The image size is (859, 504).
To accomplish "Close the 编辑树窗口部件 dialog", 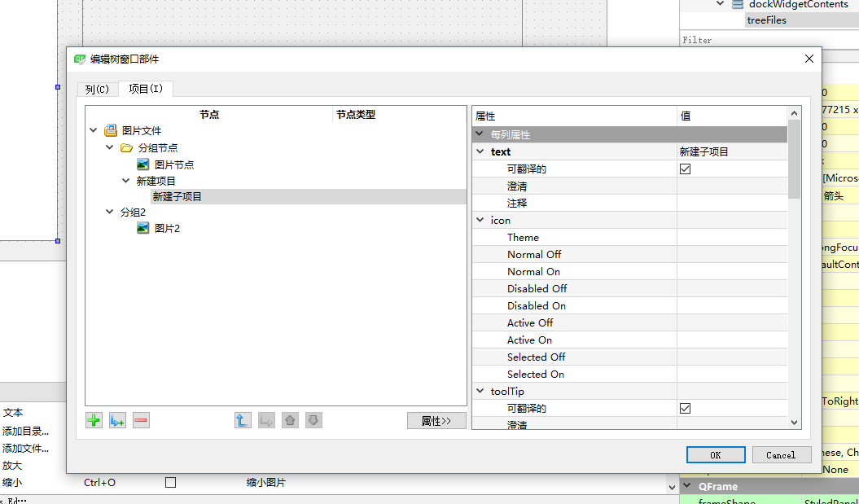I will click(809, 59).
